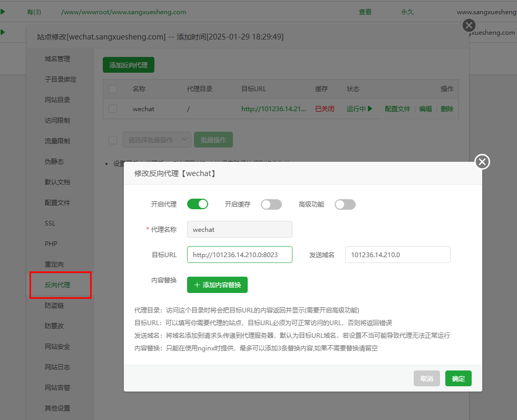This screenshot has height=420, width=517.
Task: Open the 防盗链 section
Action: click(54, 306)
